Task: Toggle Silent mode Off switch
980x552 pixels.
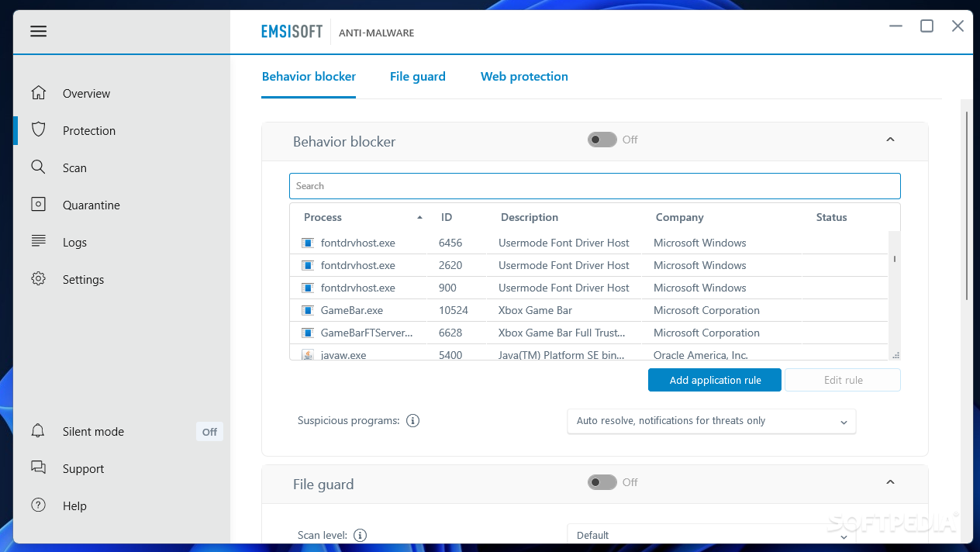Action: [x=209, y=432]
